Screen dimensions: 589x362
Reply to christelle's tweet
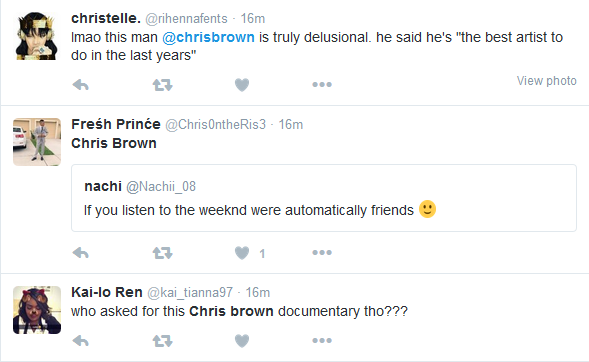click(80, 85)
